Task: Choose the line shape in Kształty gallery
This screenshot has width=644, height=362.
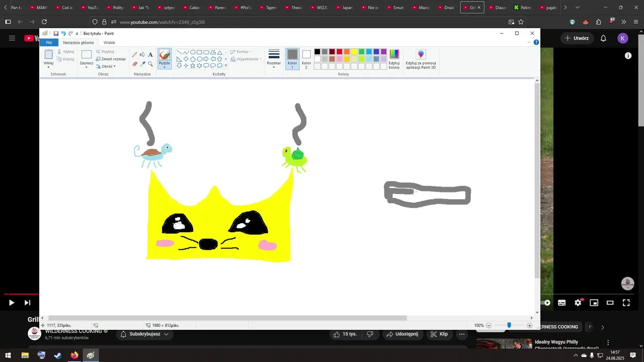Action: click(179, 52)
